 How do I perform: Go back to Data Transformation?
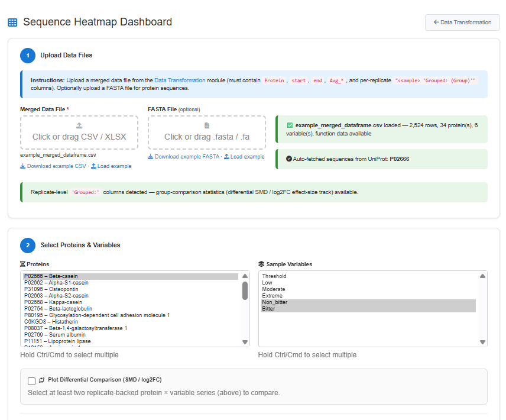(x=462, y=22)
